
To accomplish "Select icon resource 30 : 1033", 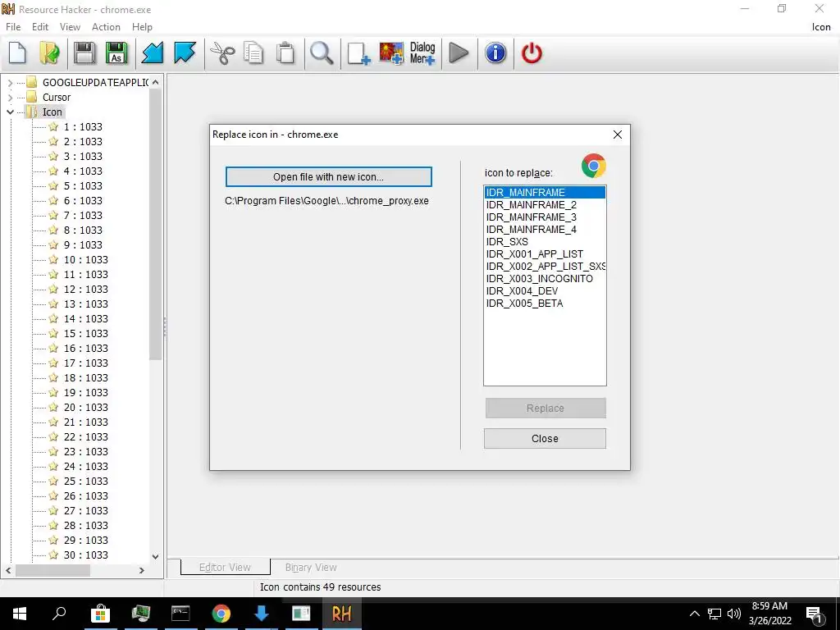I will [x=85, y=555].
